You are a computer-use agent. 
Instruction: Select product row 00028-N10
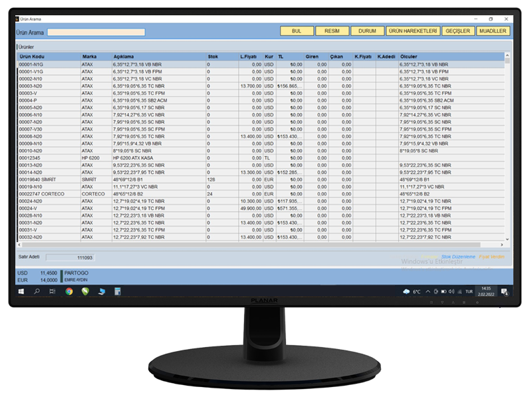(261, 215)
